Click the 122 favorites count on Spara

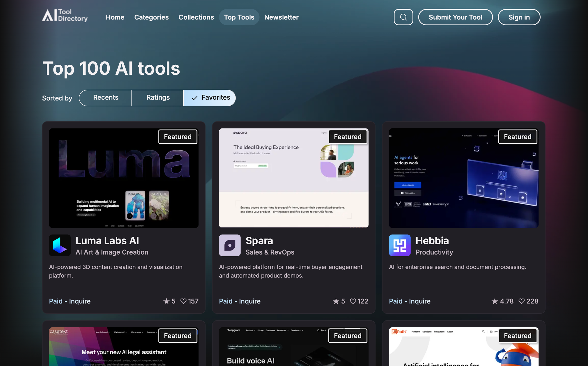click(363, 301)
